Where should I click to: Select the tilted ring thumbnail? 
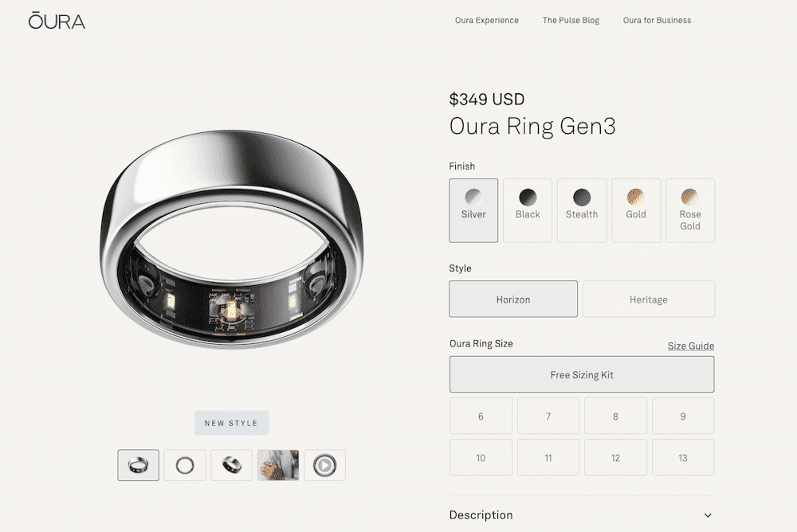[x=232, y=465]
